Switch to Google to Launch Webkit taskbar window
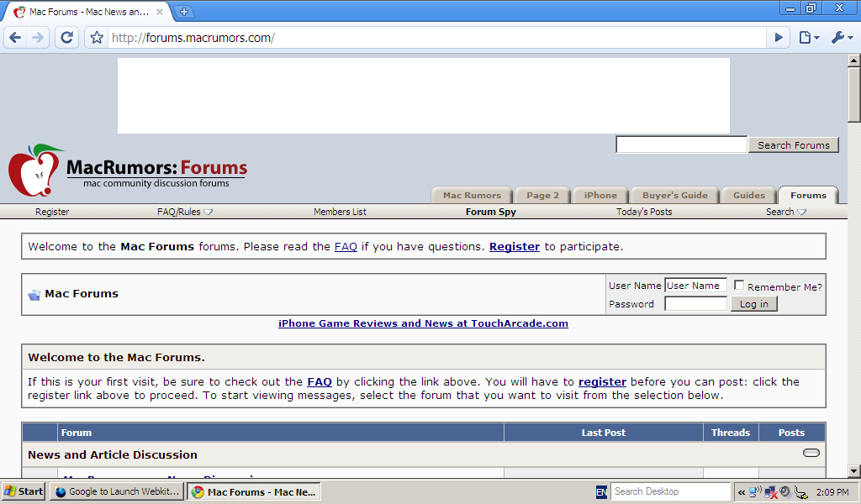The width and height of the screenshot is (861, 504). click(x=117, y=491)
